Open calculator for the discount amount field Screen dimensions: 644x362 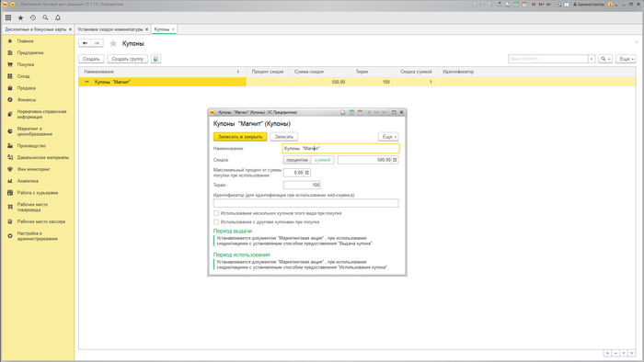pos(395,160)
